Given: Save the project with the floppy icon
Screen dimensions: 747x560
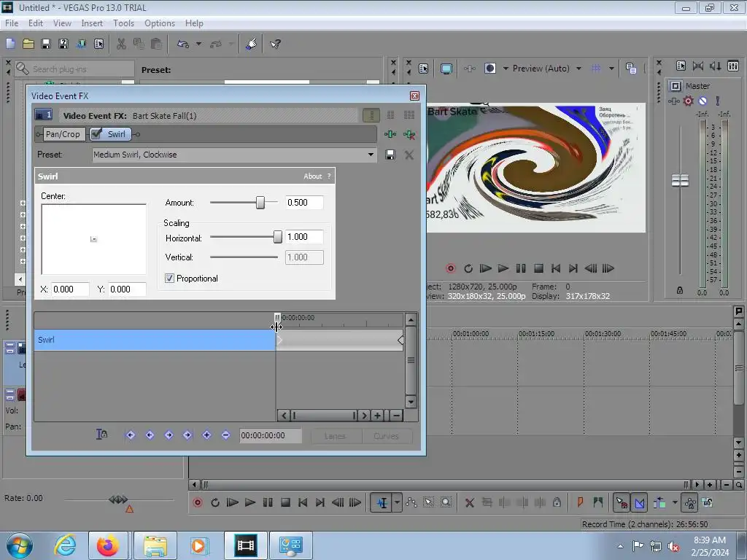Looking at the screenshot, I should [x=46, y=44].
